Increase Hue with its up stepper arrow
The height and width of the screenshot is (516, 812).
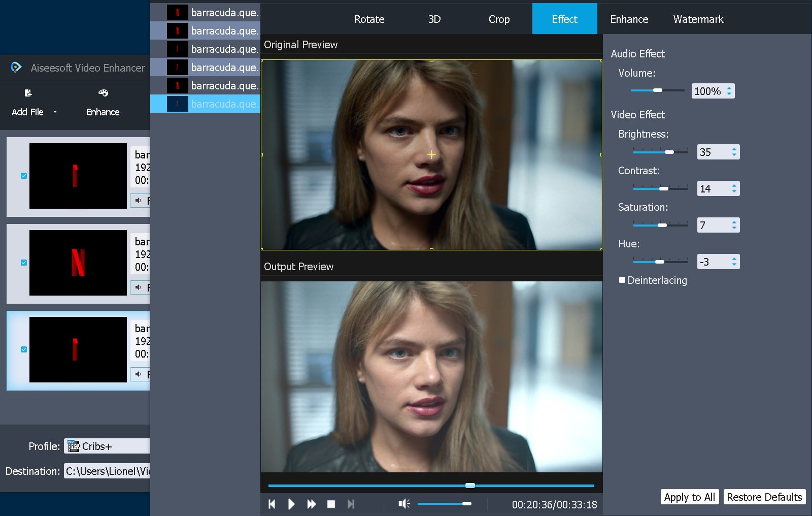734,258
